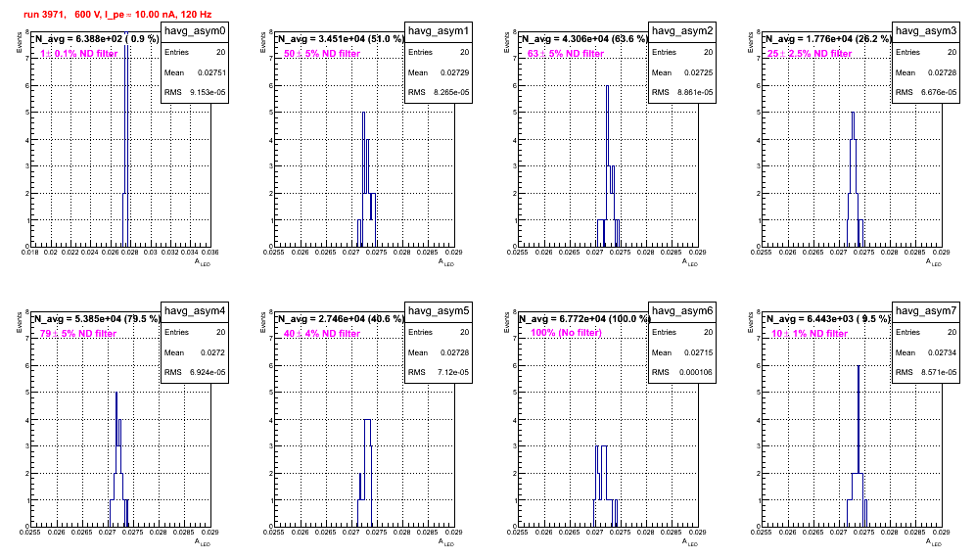Click RMS 9.153e-05 in havg_asym0 box
The height and width of the screenshot is (560, 975).
coord(195,93)
